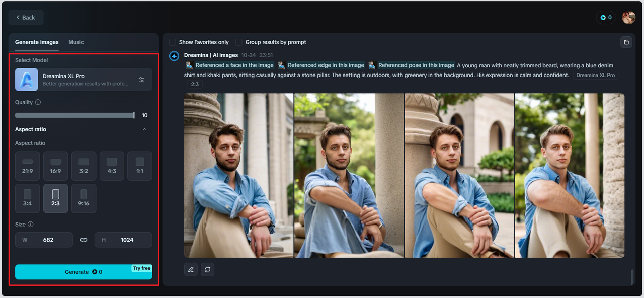The image size is (644, 298).
Task: Click the height field showing 1024
Action: tap(123, 240)
